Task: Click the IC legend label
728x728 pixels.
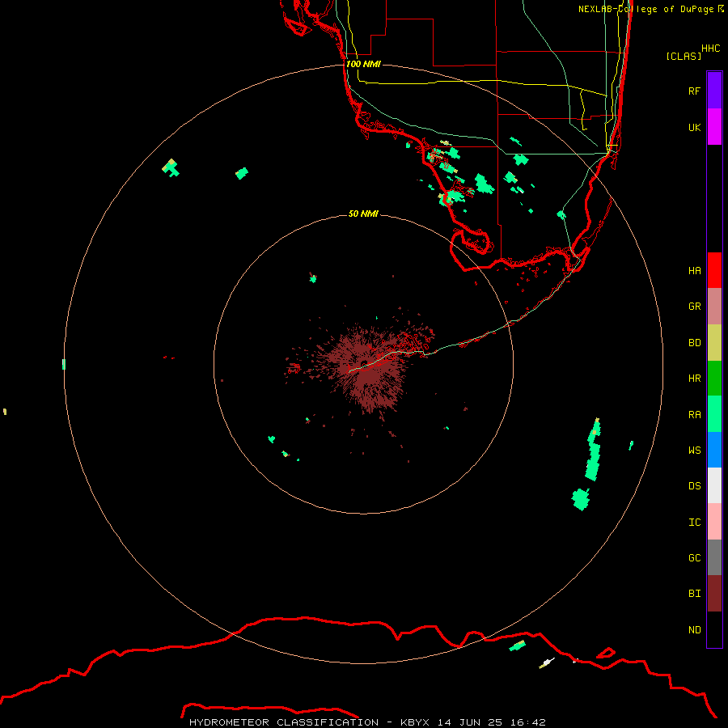Action: pyautogui.click(x=694, y=522)
